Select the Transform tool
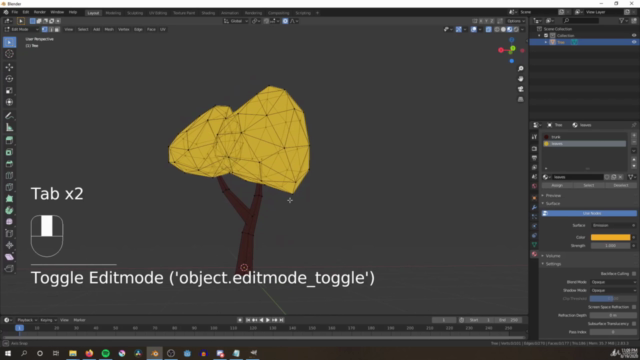Viewport: 640px width, 360px height. tap(9, 102)
